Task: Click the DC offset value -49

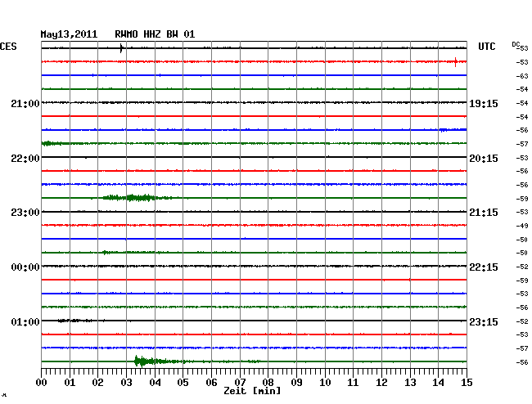Action: point(522,226)
